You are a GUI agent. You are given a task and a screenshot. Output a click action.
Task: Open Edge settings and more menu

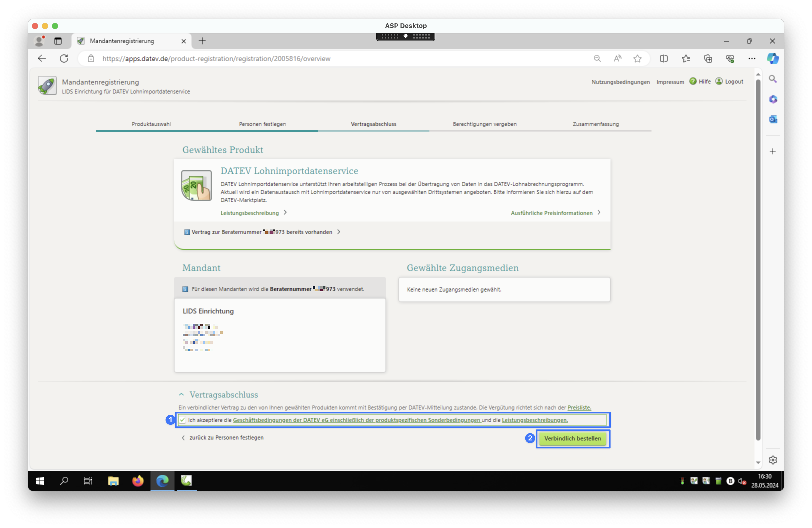point(752,59)
